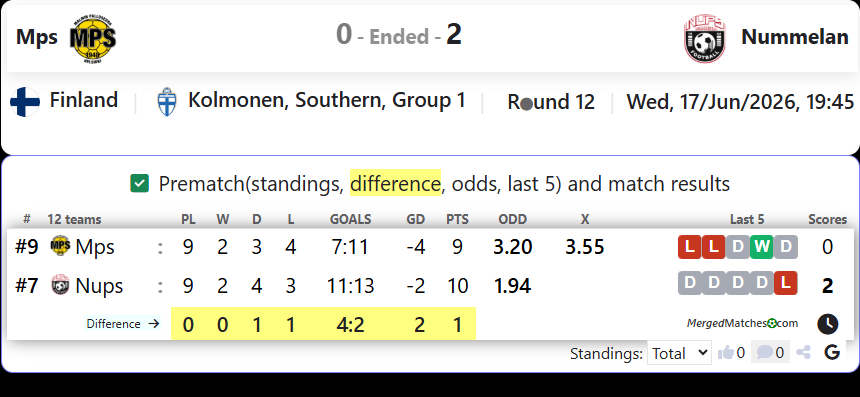
Task: Click the Nups team name in standings row
Action: 99,286
